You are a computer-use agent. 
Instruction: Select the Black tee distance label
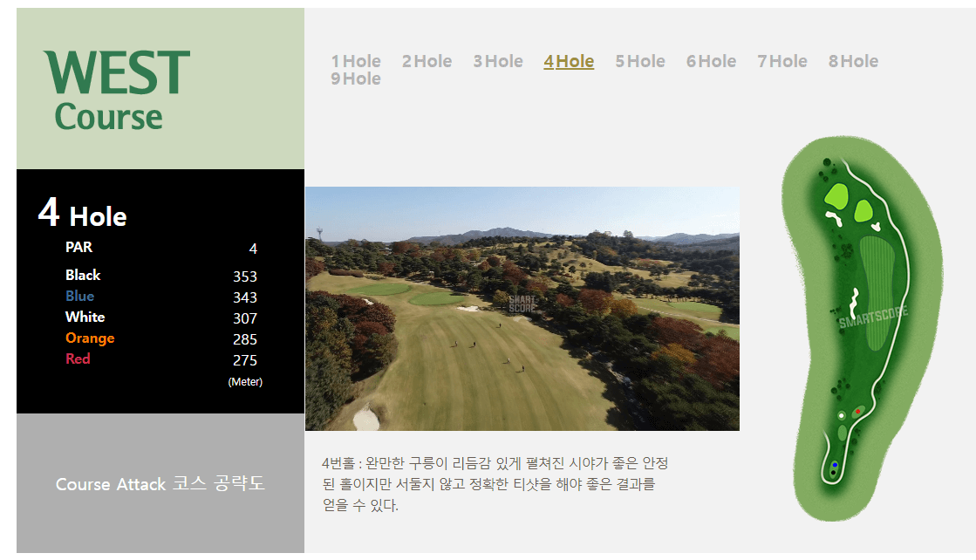pos(83,275)
